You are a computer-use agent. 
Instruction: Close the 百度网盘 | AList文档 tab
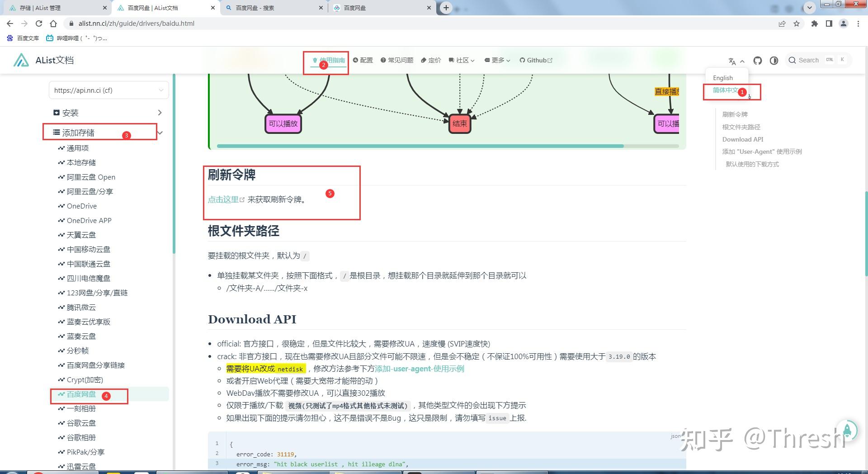pos(213,8)
